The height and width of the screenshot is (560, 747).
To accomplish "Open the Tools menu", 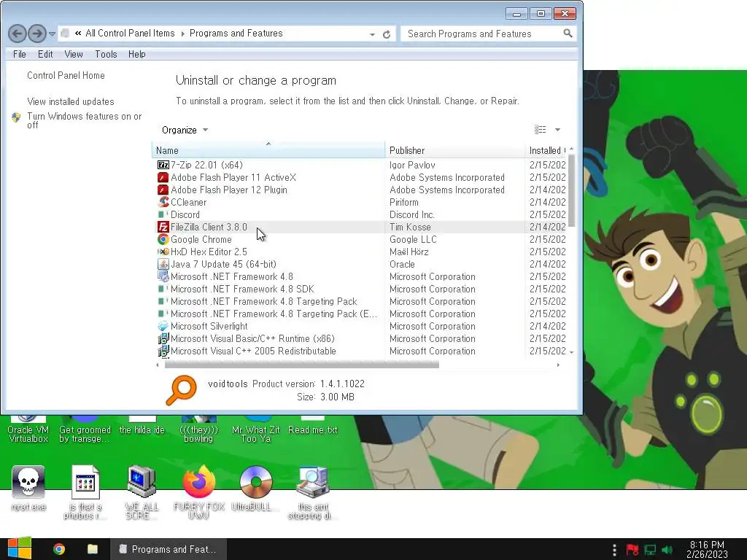I will pos(106,54).
